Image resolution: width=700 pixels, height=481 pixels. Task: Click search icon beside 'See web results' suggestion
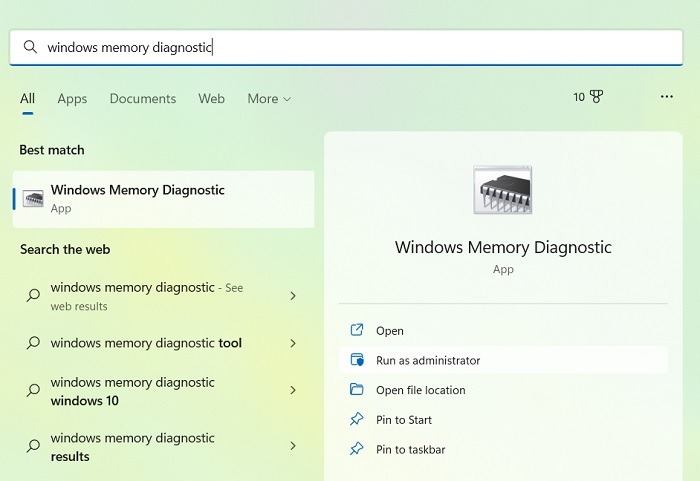click(x=33, y=295)
